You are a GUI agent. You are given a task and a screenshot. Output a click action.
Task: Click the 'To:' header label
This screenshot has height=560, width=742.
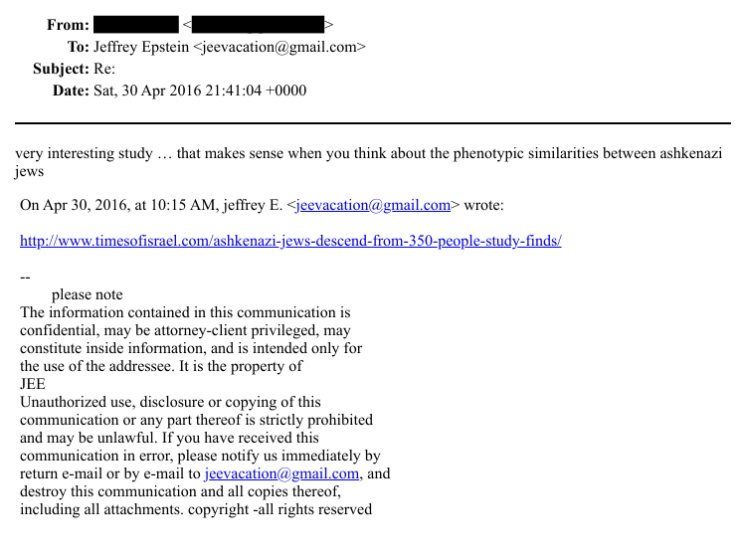pyautogui.click(x=78, y=47)
